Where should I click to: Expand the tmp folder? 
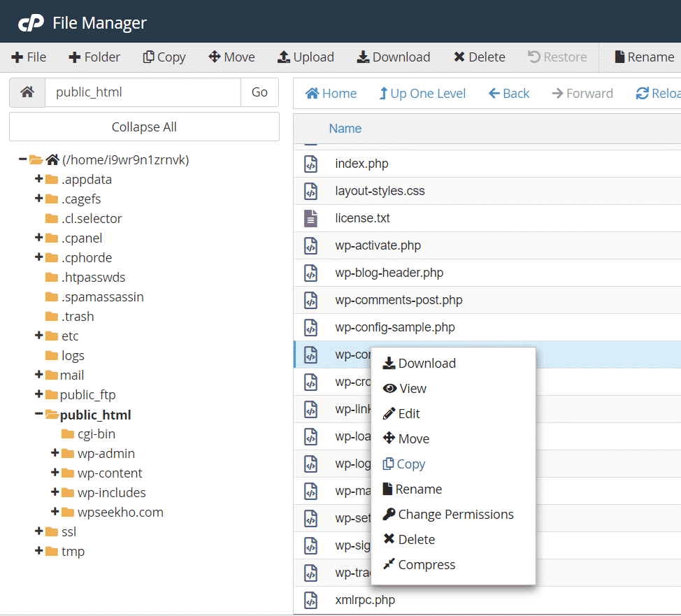pos(38,551)
